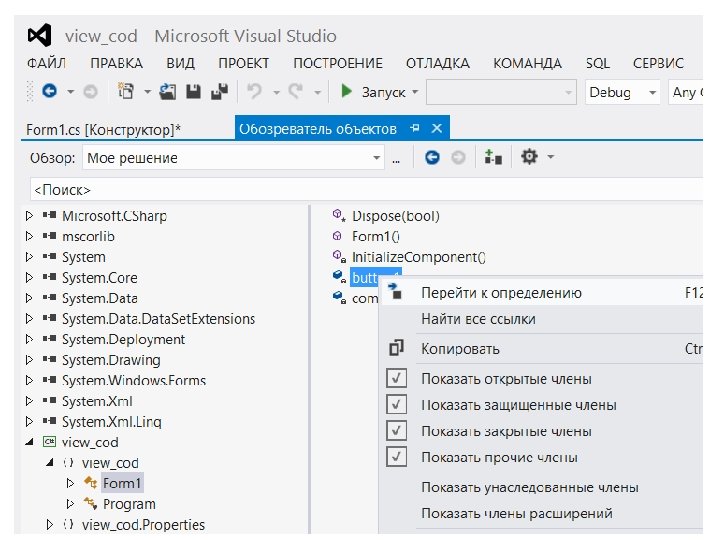Click the Open File toolbar icon
Screen dimensions: 720x540
tap(168, 91)
